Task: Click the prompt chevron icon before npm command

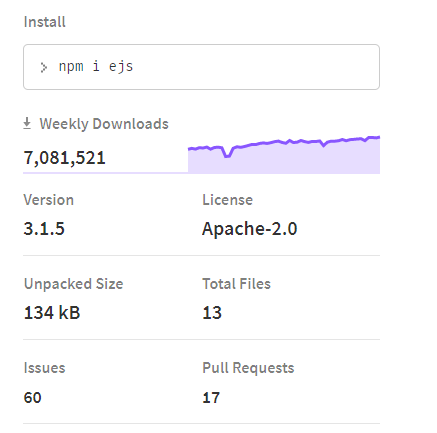Action: pos(44,67)
